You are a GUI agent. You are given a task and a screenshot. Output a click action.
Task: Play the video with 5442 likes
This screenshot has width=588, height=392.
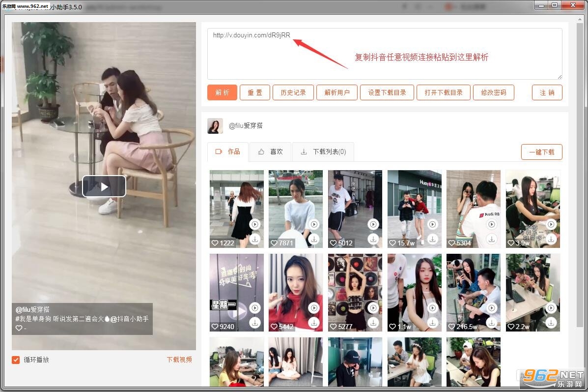[314, 308]
